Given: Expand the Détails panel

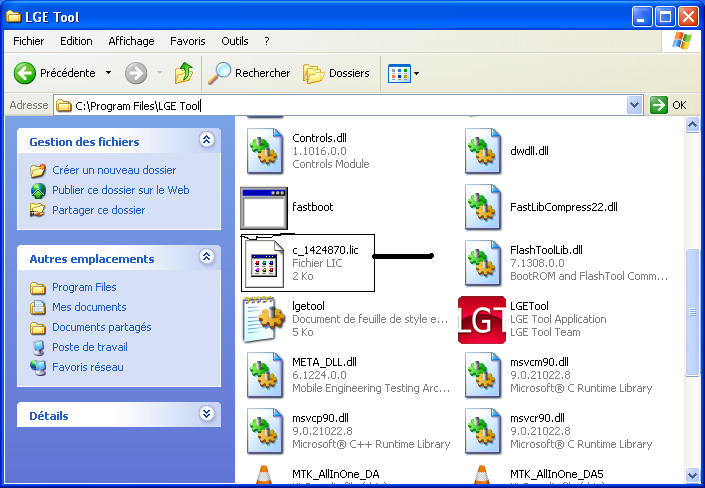Looking at the screenshot, I should pyautogui.click(x=206, y=414).
